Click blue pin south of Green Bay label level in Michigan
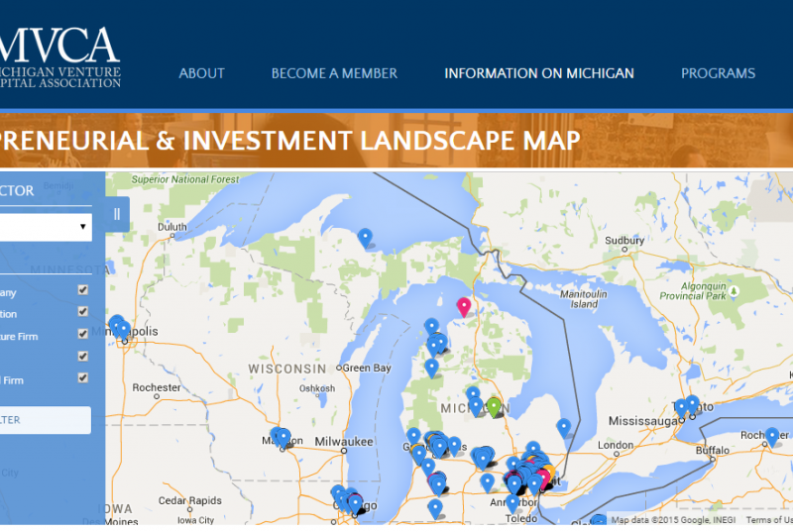 tap(431, 368)
